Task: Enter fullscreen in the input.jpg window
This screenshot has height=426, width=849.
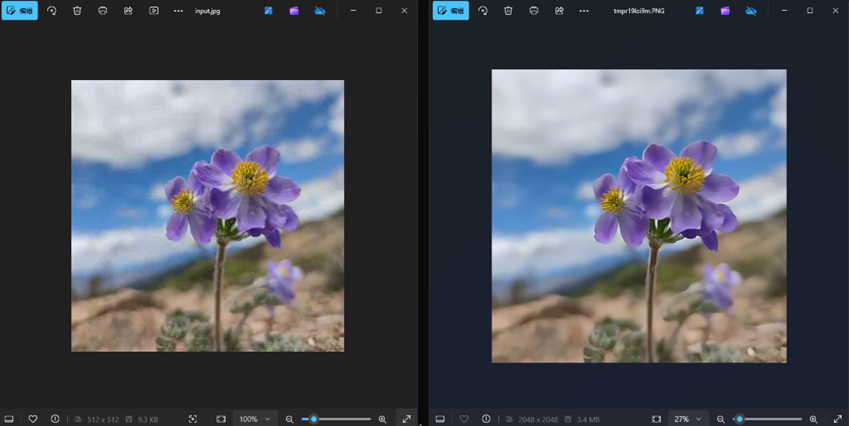Action: (406, 419)
